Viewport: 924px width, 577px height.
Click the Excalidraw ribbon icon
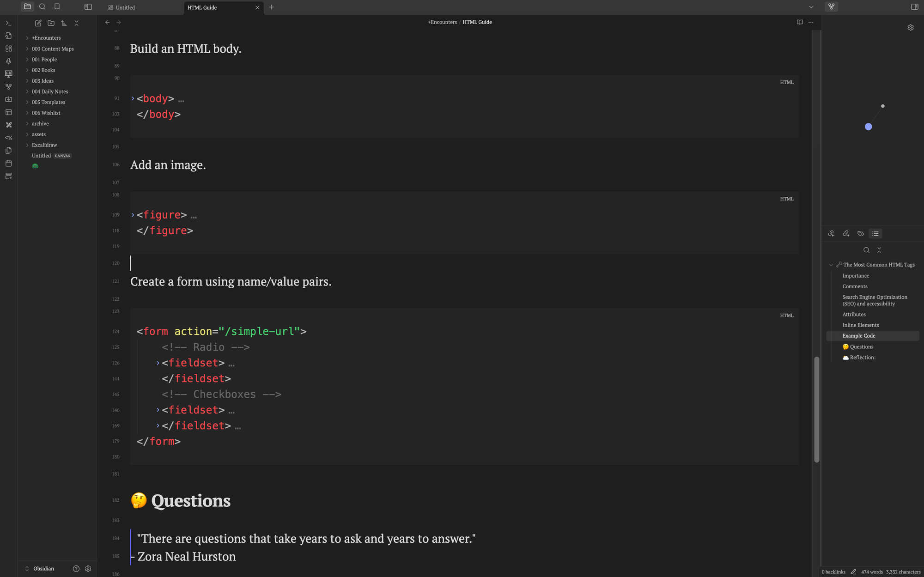click(x=8, y=125)
